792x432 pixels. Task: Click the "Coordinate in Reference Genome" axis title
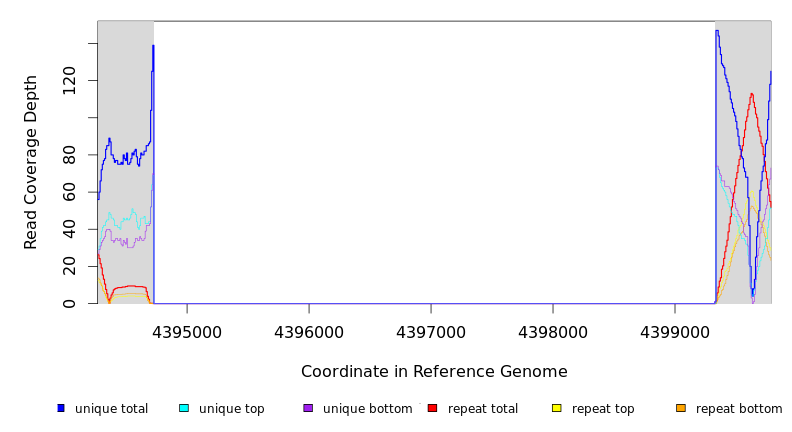tap(434, 372)
